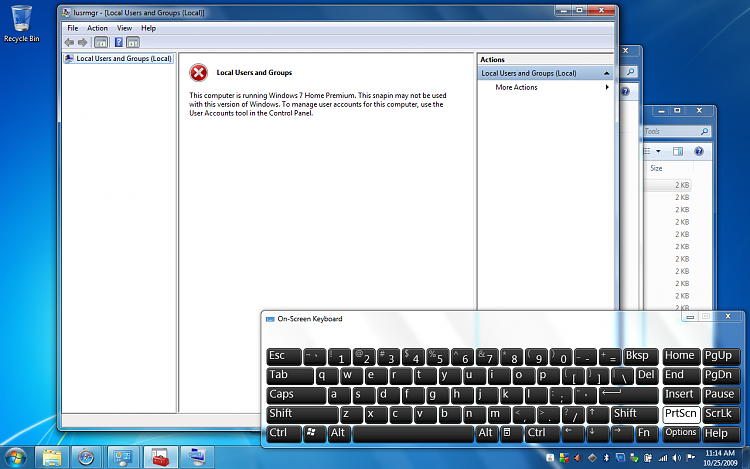The height and width of the screenshot is (469, 750).
Task: Select Local Users and Groups tree node
Action: pyautogui.click(x=119, y=58)
